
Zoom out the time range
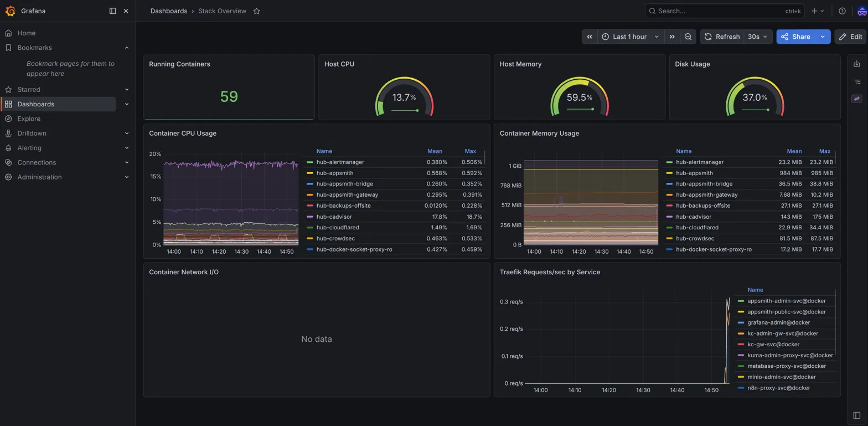click(x=688, y=37)
